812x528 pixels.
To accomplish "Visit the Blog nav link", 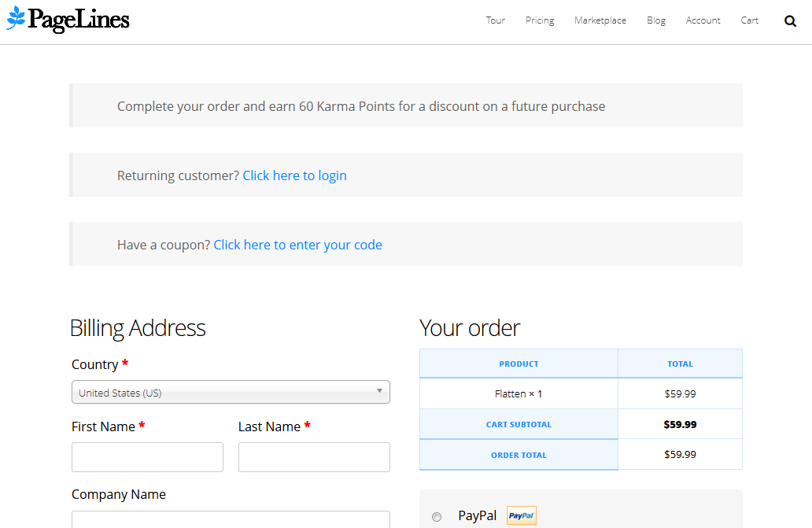I will tap(656, 20).
